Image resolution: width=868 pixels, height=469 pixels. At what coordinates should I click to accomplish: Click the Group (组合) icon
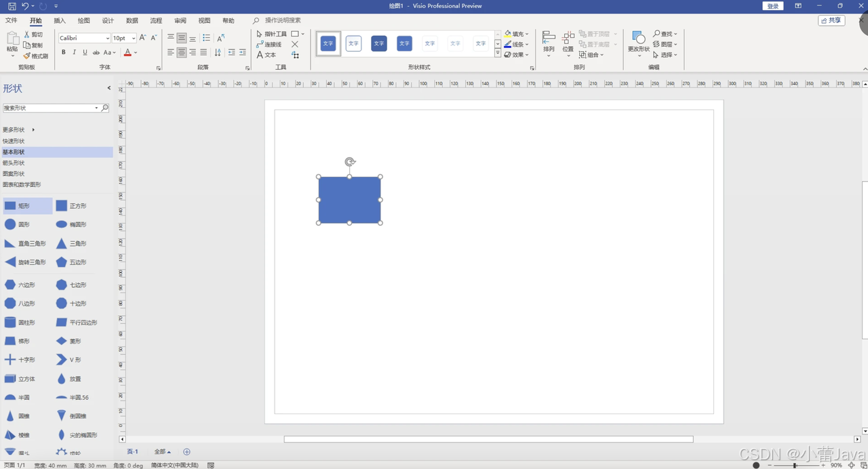[583, 55]
